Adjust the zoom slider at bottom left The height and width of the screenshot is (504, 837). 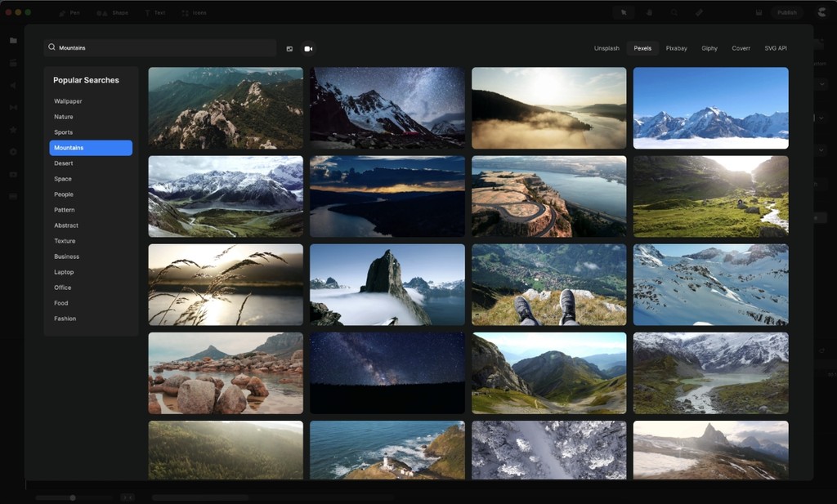point(73,497)
